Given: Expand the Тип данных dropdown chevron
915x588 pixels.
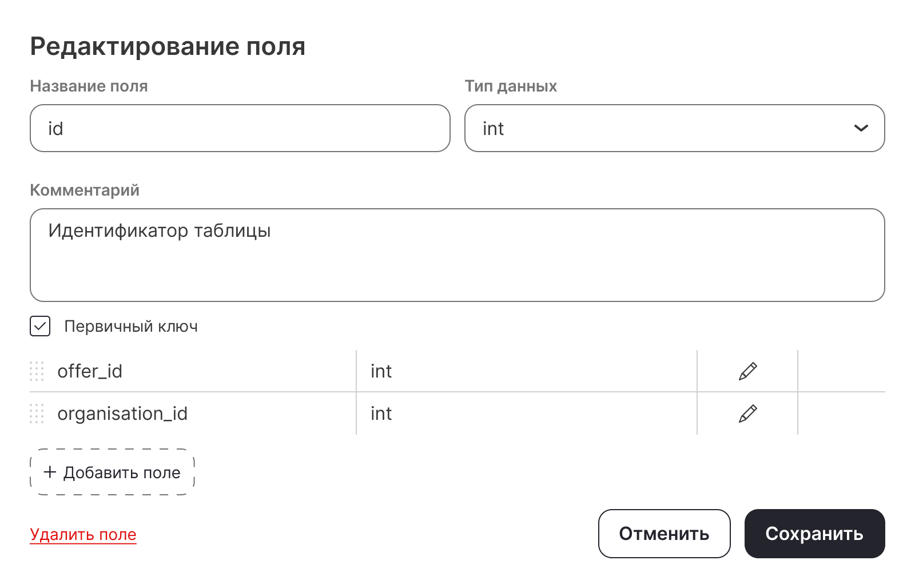Looking at the screenshot, I should [x=861, y=128].
